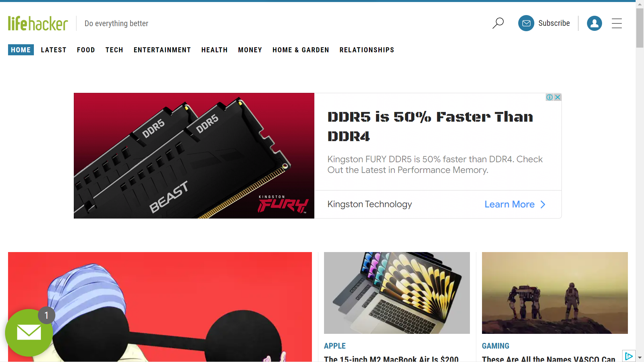
Task: Click Learn More in Kingston ad
Action: tap(509, 204)
